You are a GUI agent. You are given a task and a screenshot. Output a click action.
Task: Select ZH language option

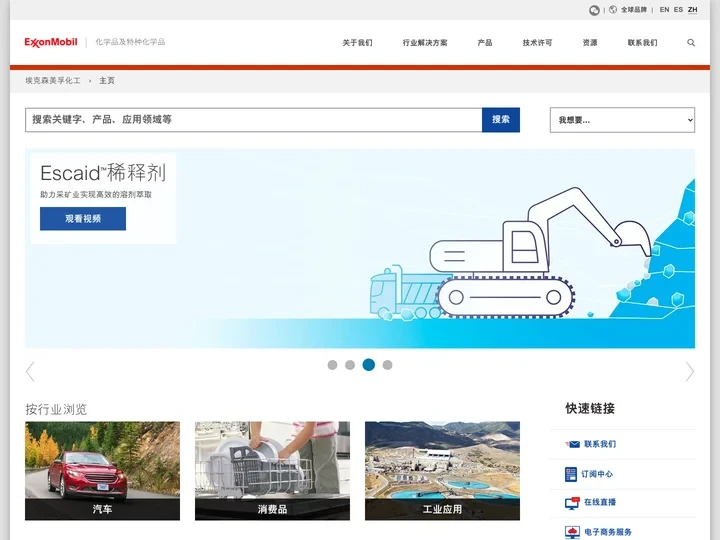(x=692, y=10)
